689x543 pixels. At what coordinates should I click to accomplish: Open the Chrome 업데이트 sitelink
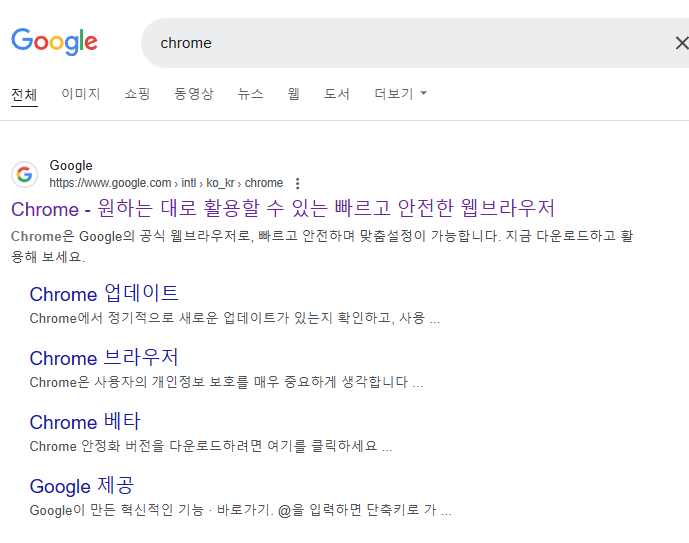coord(104,293)
